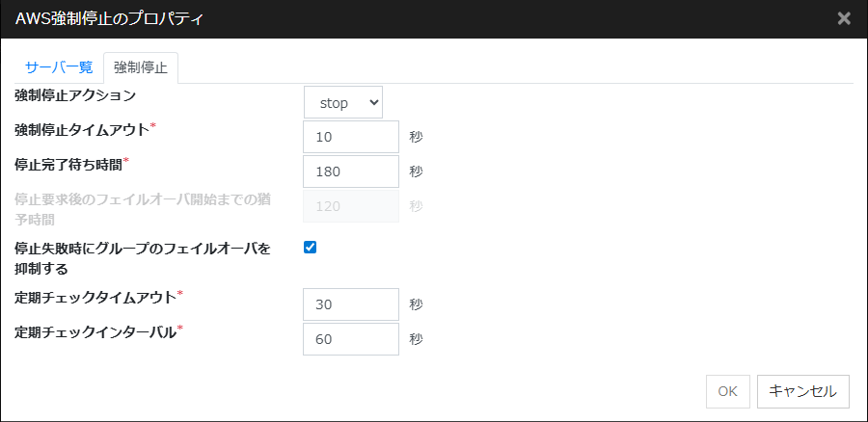Click the 強制停止タイムアウト label text
Viewport: 868px width, 422px height.
[x=81, y=130]
